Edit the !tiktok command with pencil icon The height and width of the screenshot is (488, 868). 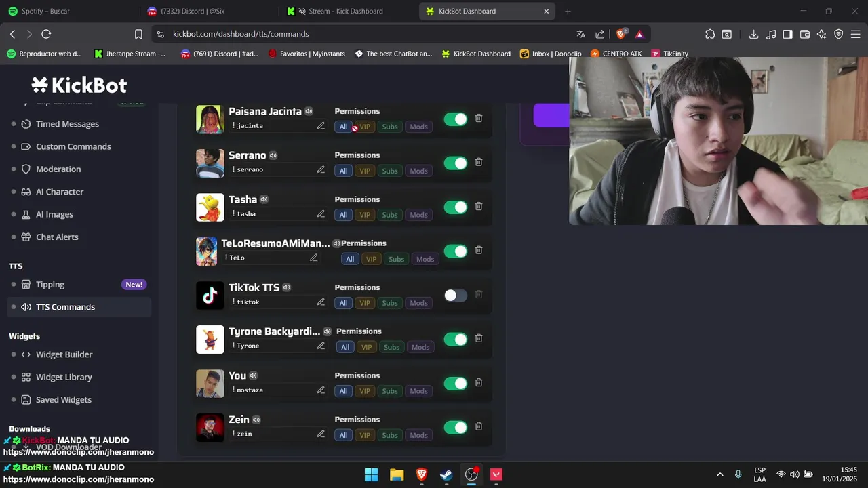click(x=321, y=302)
